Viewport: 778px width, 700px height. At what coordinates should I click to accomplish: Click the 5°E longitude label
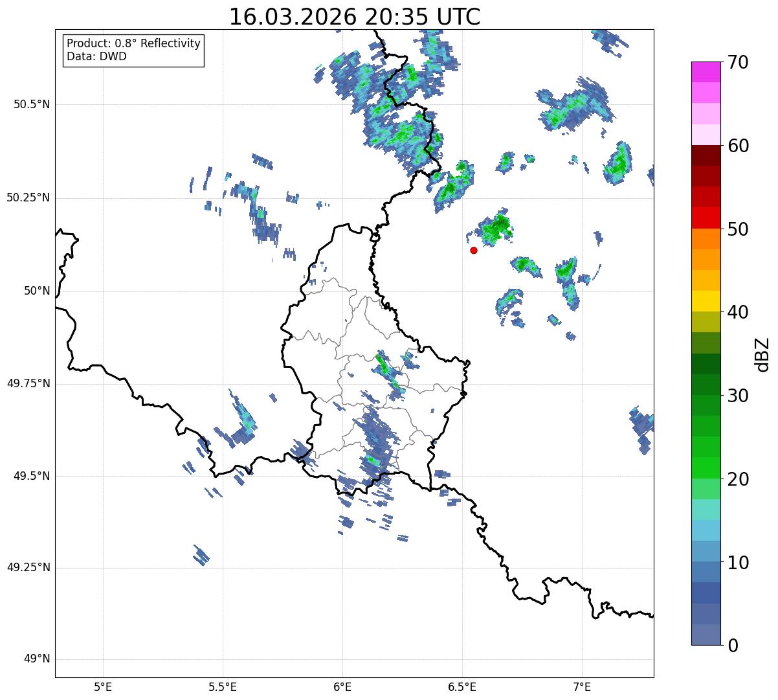click(x=103, y=686)
